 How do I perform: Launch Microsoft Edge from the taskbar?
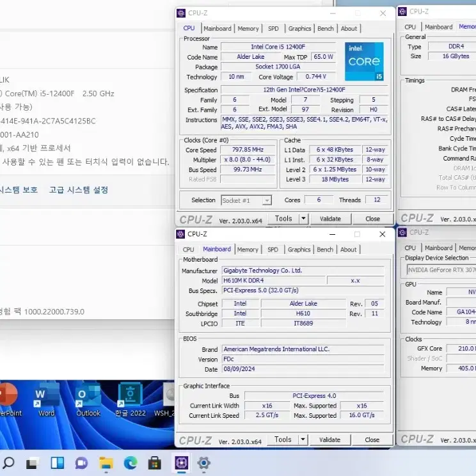131,463
